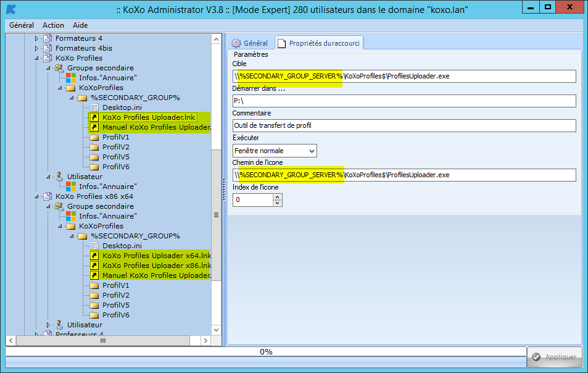This screenshot has height=373, width=588.
Task: Click folder icon of first ProfilV1
Action: click(94, 137)
